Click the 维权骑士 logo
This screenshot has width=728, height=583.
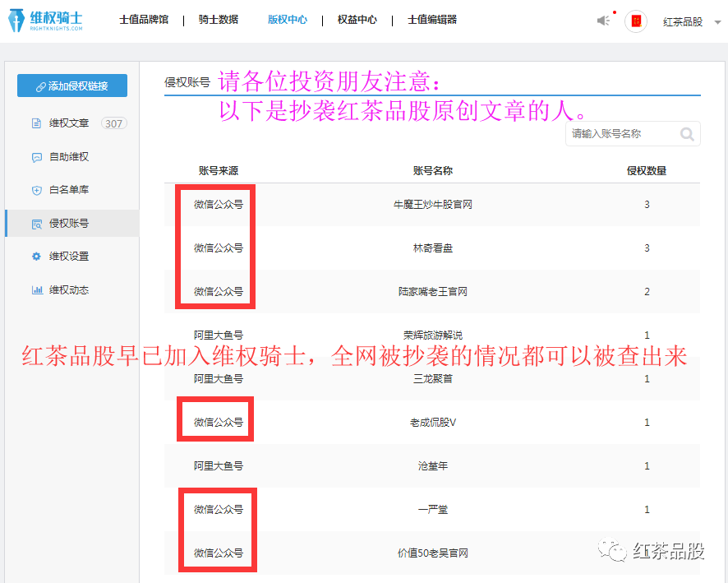(x=45, y=21)
